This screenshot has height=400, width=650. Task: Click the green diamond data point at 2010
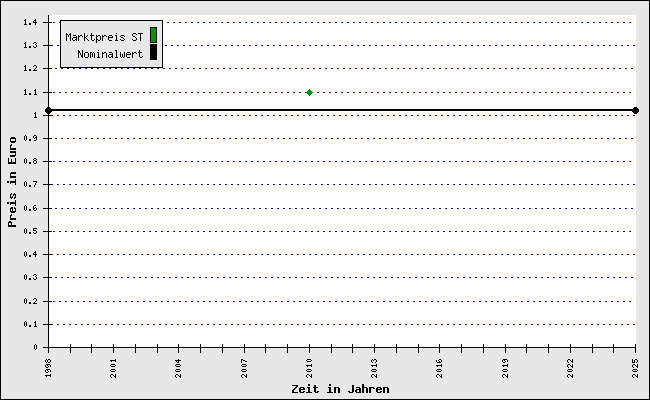[x=309, y=92]
